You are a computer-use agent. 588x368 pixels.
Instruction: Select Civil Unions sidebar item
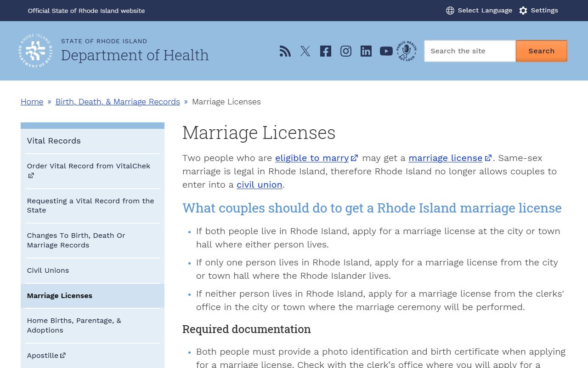[92, 270]
